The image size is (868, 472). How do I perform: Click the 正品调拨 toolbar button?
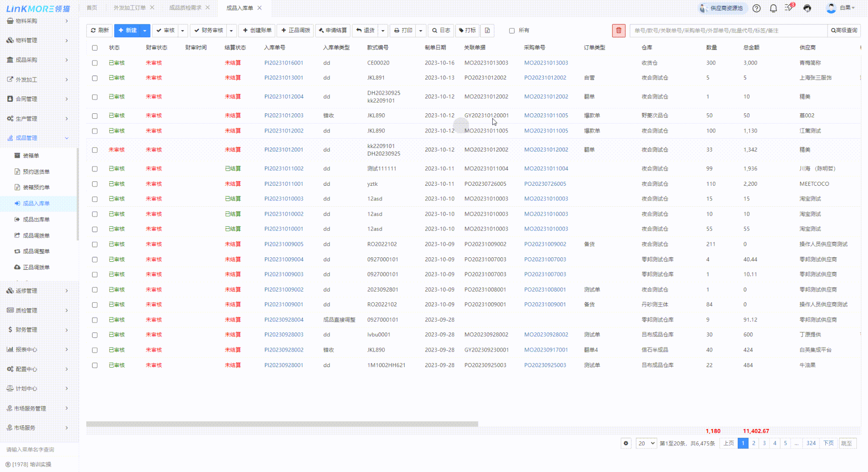295,30
